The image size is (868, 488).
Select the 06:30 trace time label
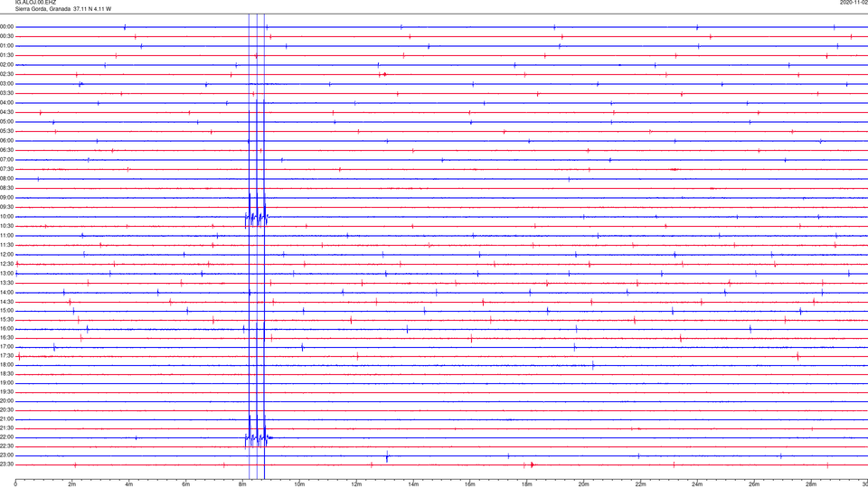click(7, 151)
